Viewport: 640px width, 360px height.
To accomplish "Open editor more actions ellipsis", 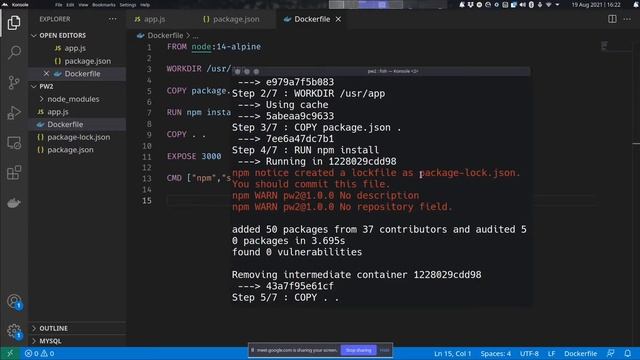I will (x=627, y=19).
